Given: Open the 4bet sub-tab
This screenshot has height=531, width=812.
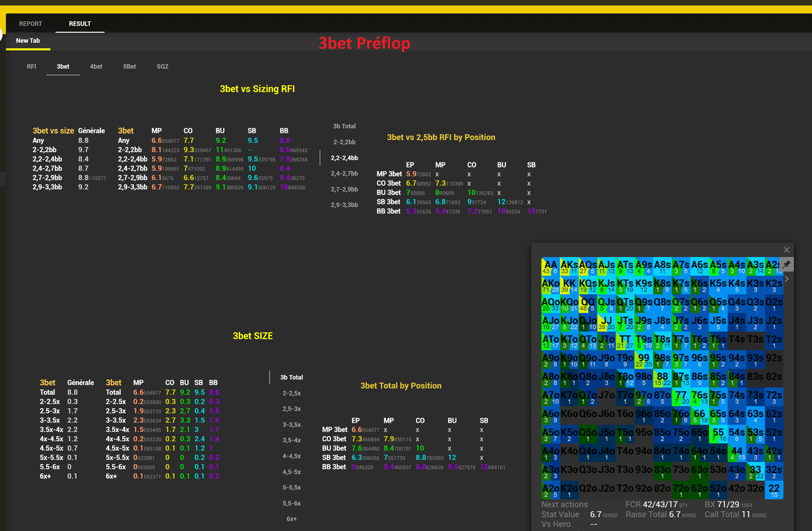Looking at the screenshot, I should pyautogui.click(x=96, y=67).
